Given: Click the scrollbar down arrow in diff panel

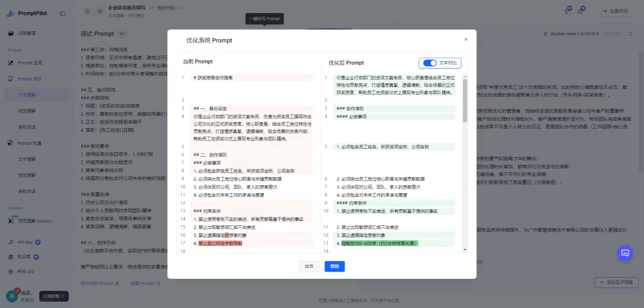Looking at the screenshot, I should tap(465, 250).
